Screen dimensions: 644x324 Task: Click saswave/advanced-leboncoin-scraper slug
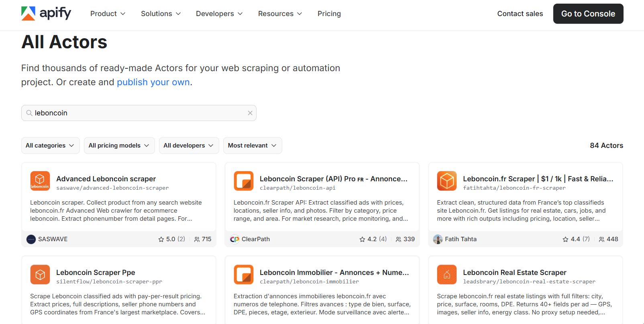112,188
